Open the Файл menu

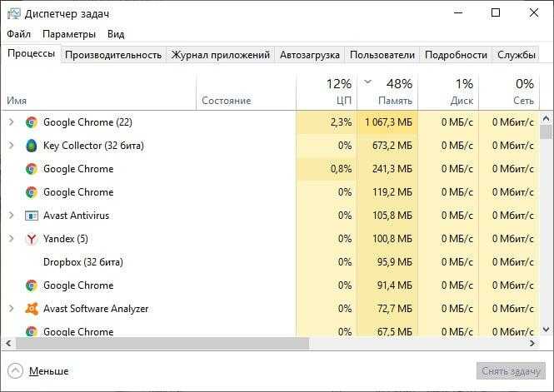(x=18, y=34)
